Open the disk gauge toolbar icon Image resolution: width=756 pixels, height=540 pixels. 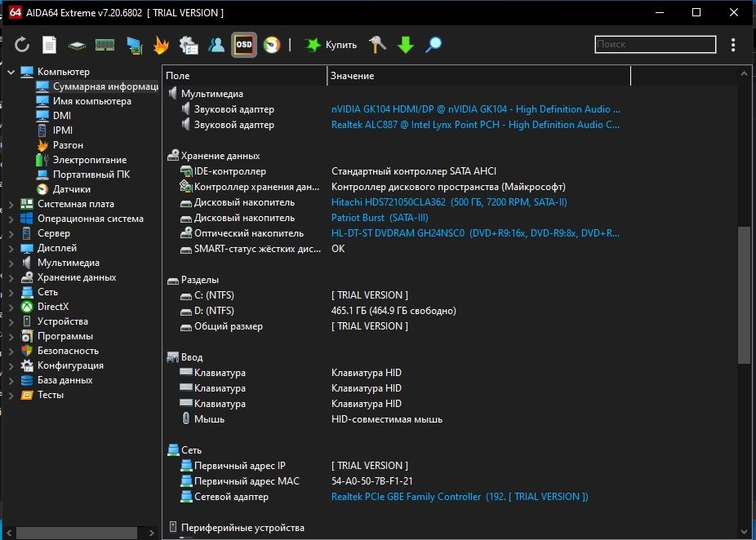[x=272, y=45]
